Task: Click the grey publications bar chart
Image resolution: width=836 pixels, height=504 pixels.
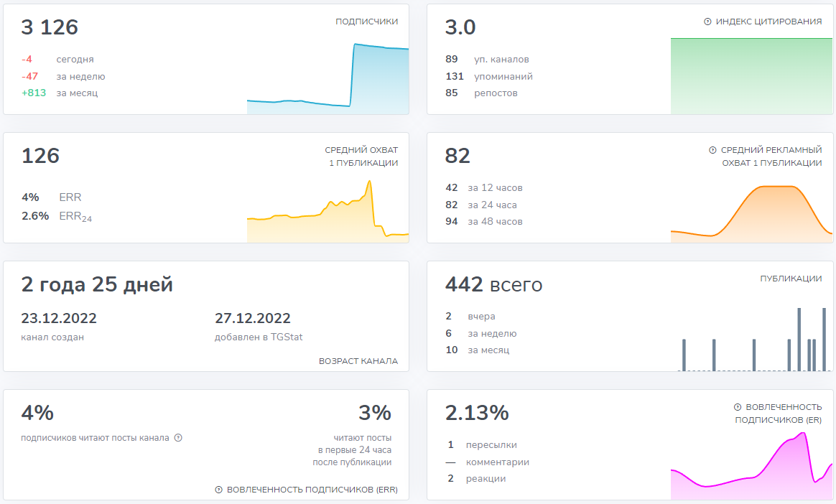Action: (752, 341)
